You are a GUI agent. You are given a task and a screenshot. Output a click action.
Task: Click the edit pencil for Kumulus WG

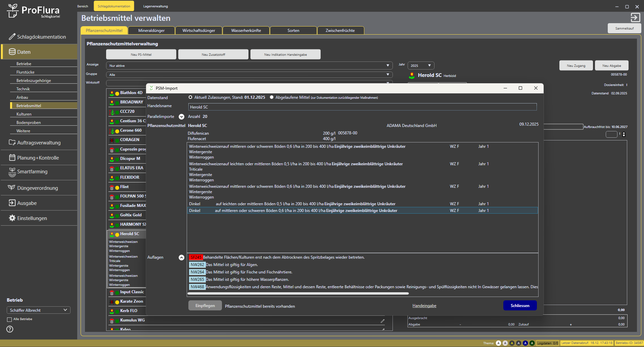382,321
